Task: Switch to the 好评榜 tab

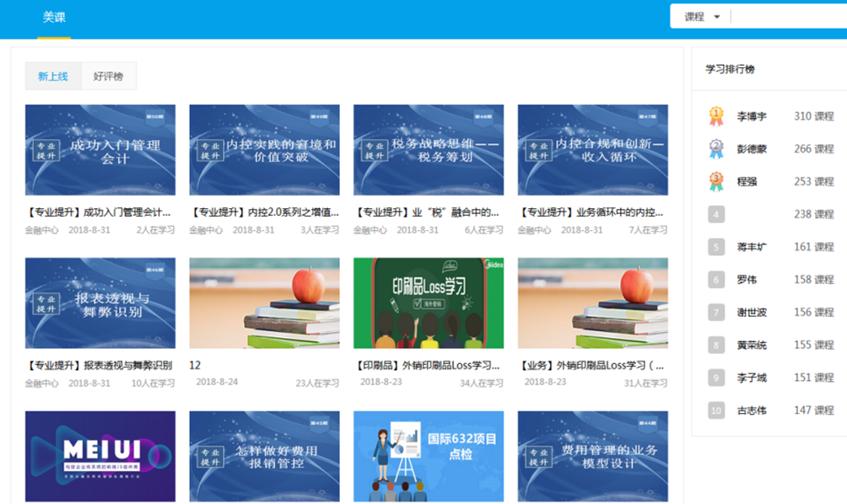Action: tap(108, 76)
